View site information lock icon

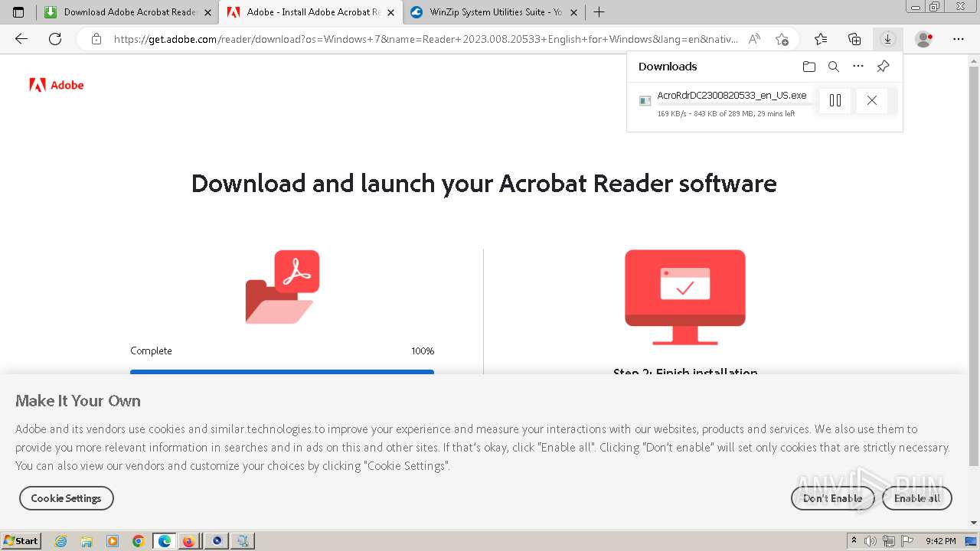tap(96, 39)
